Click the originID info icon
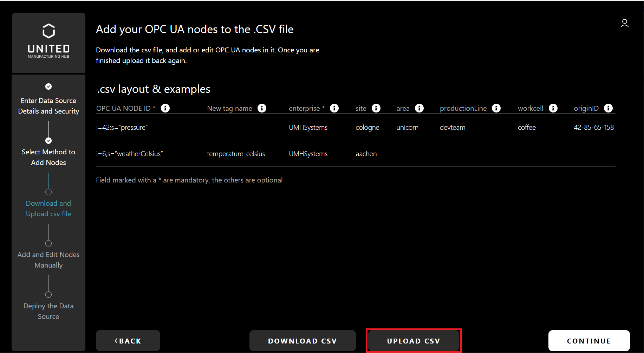 [608, 108]
